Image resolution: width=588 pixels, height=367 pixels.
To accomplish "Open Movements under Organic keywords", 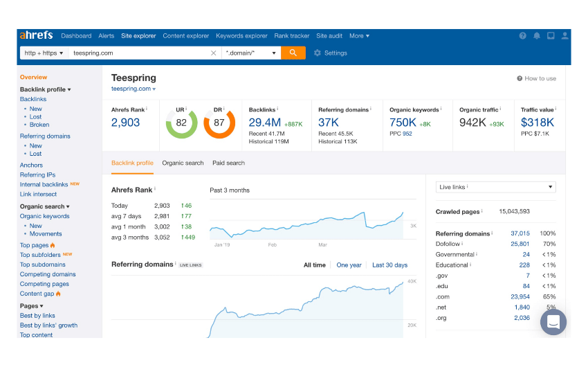I will (46, 234).
